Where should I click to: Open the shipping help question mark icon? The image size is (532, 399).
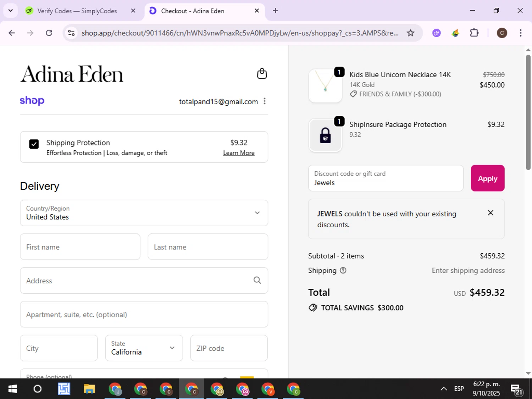click(x=343, y=270)
